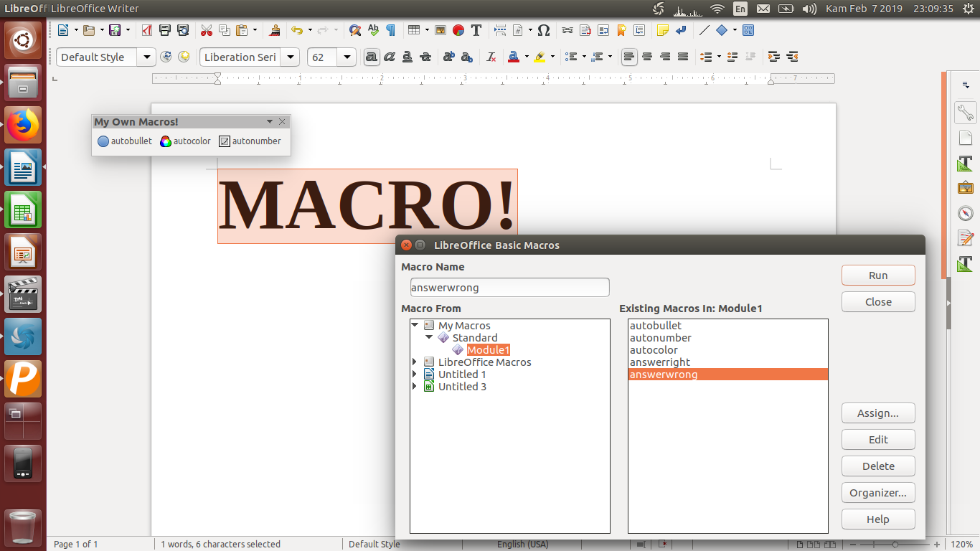Open sidebar Properties wrench icon
The image size is (980, 551).
[x=966, y=113]
